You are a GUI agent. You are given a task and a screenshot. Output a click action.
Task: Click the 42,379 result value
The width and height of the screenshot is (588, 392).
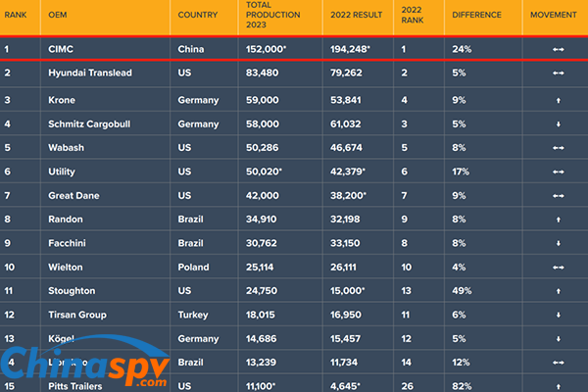348,171
